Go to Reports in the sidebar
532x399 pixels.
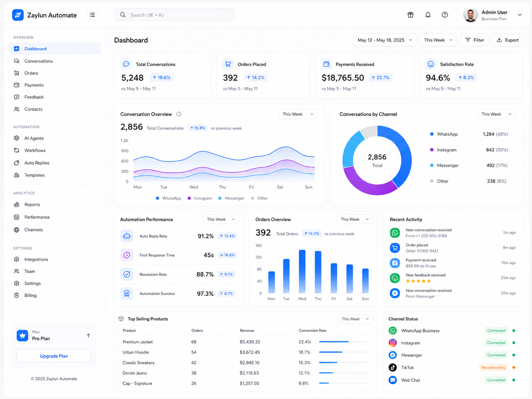(32, 205)
